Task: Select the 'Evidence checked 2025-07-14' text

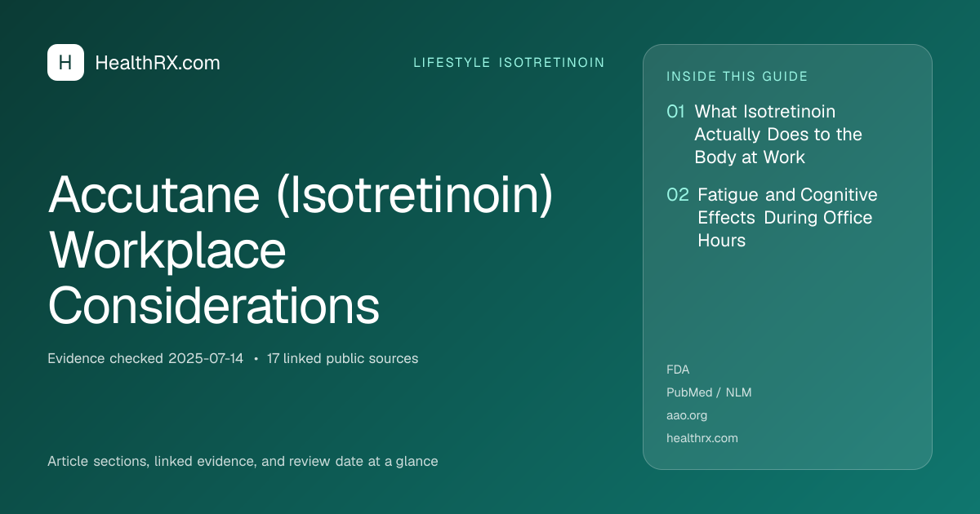Action: (145, 358)
